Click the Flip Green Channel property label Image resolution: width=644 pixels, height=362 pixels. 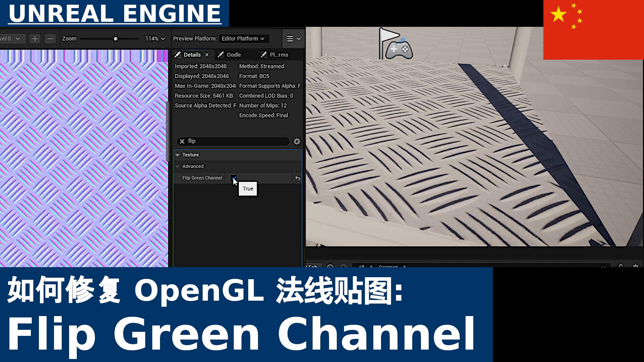202,178
